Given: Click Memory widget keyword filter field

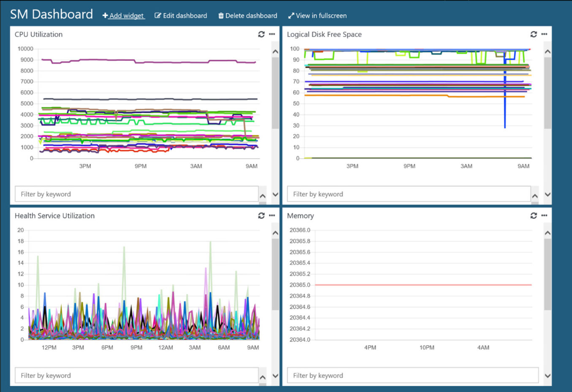Looking at the screenshot, I should click(x=412, y=376).
